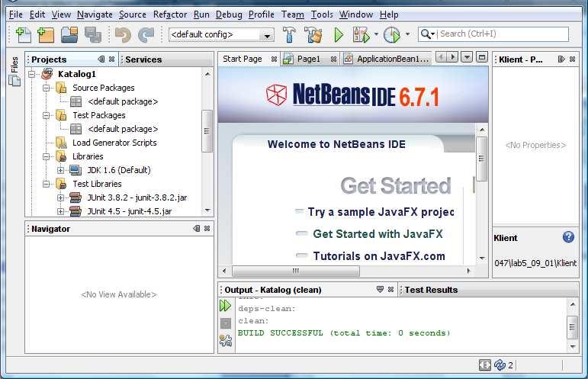The width and height of the screenshot is (588, 379).
Task: Run the main project with green arrow
Action: (339, 35)
